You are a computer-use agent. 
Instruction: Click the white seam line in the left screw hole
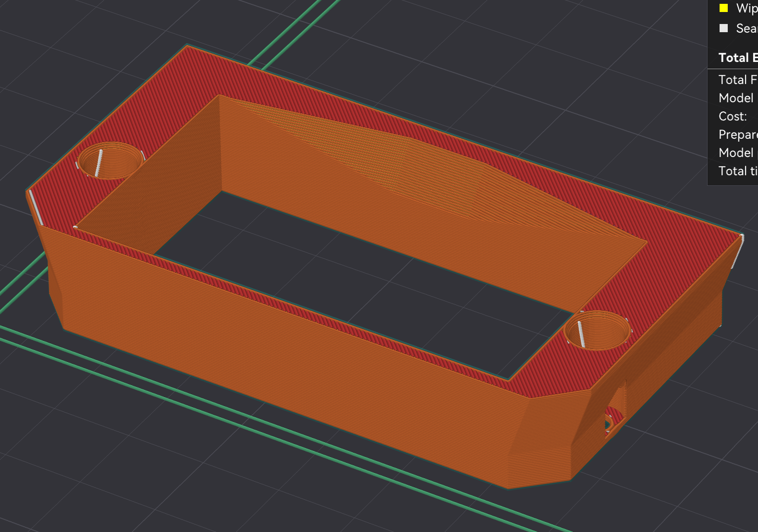pos(99,163)
